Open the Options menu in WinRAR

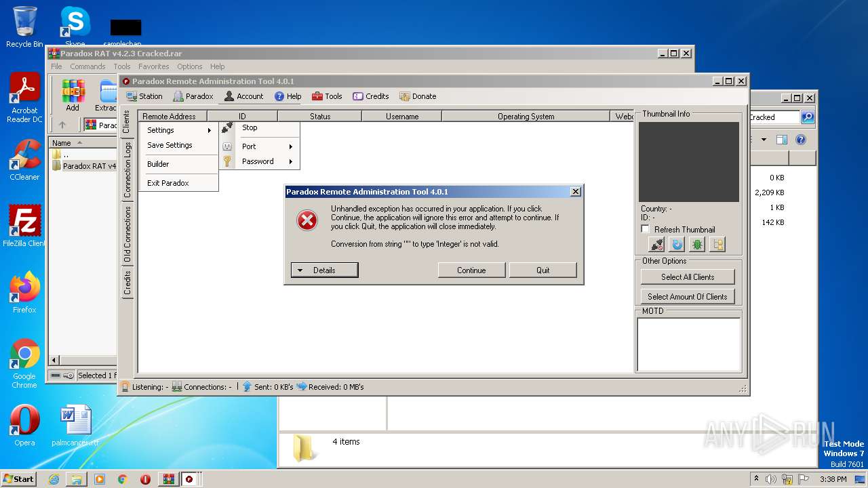(x=190, y=66)
